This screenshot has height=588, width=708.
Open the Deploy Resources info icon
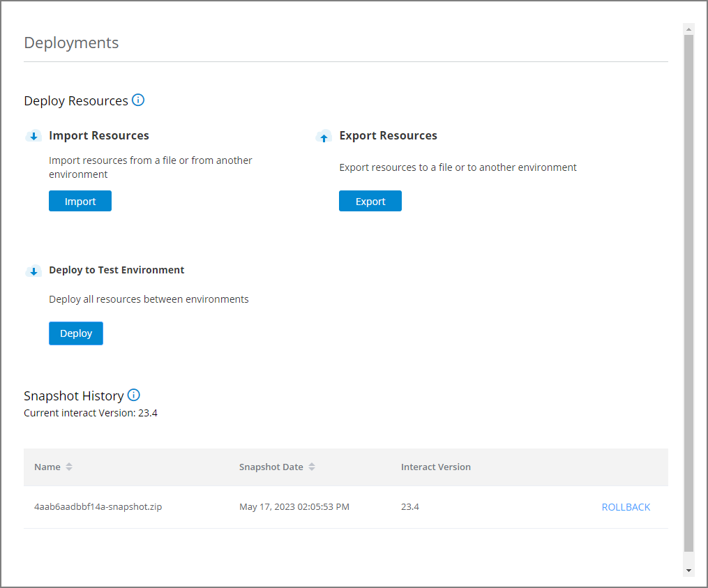(x=138, y=100)
